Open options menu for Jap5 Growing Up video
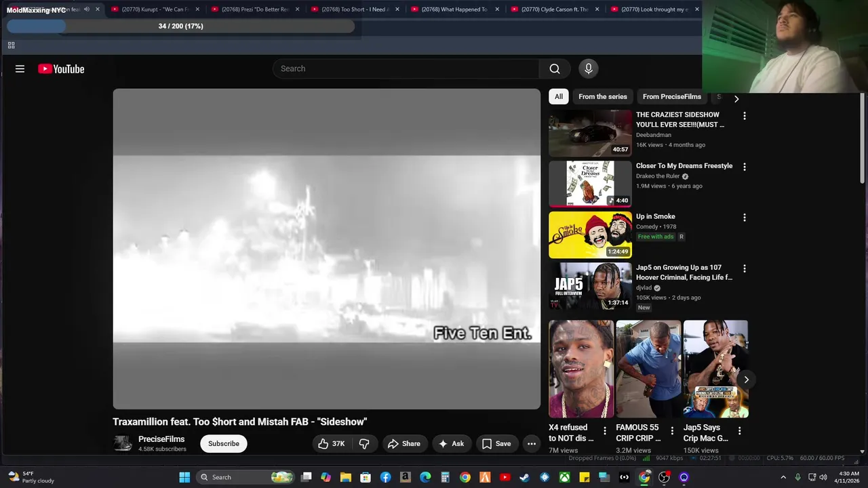Viewport: 868px width, 488px height. (745, 268)
